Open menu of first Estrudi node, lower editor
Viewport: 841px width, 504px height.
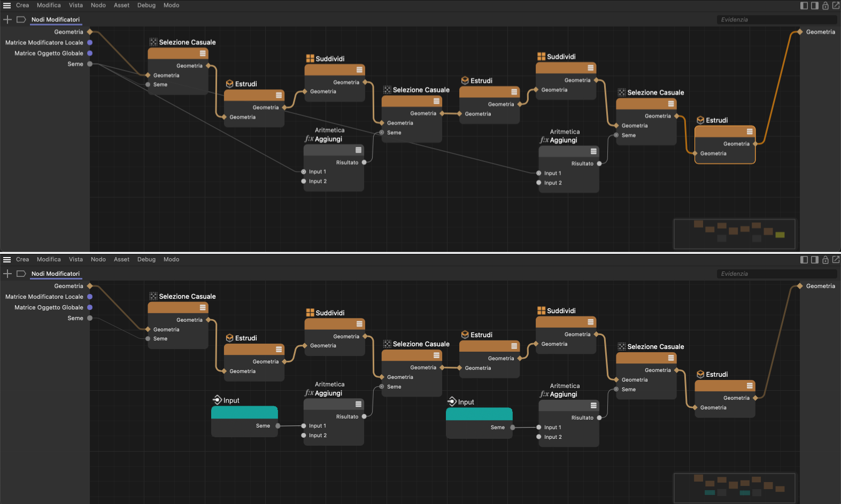pos(279,350)
